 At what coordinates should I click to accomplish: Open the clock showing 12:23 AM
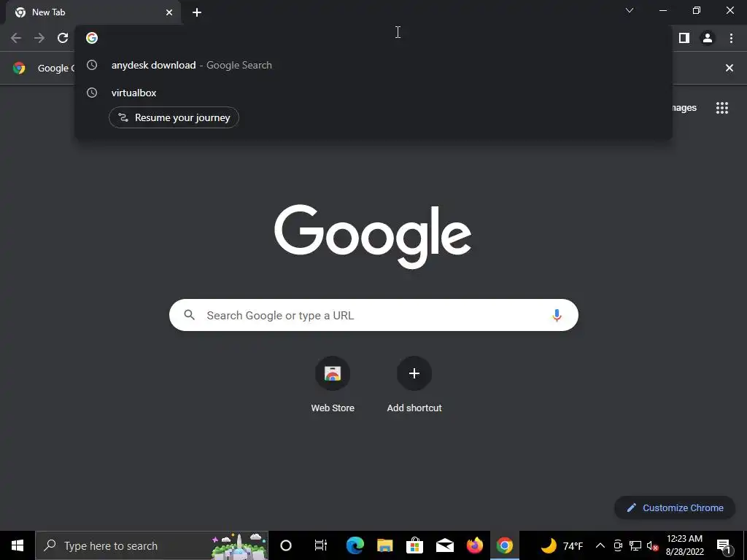tap(684, 545)
